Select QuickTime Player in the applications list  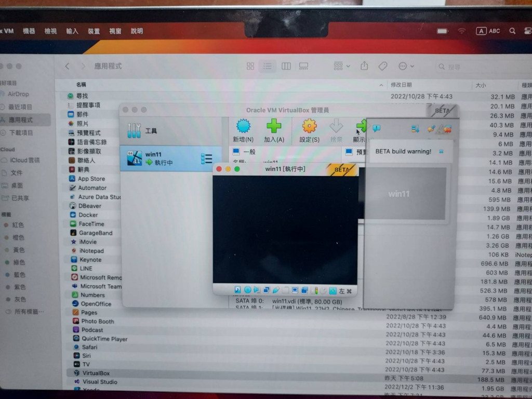104,339
